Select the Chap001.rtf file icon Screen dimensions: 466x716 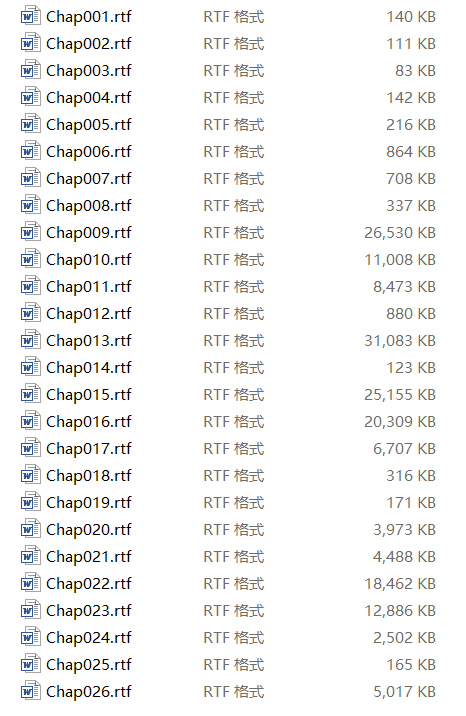coord(31,16)
